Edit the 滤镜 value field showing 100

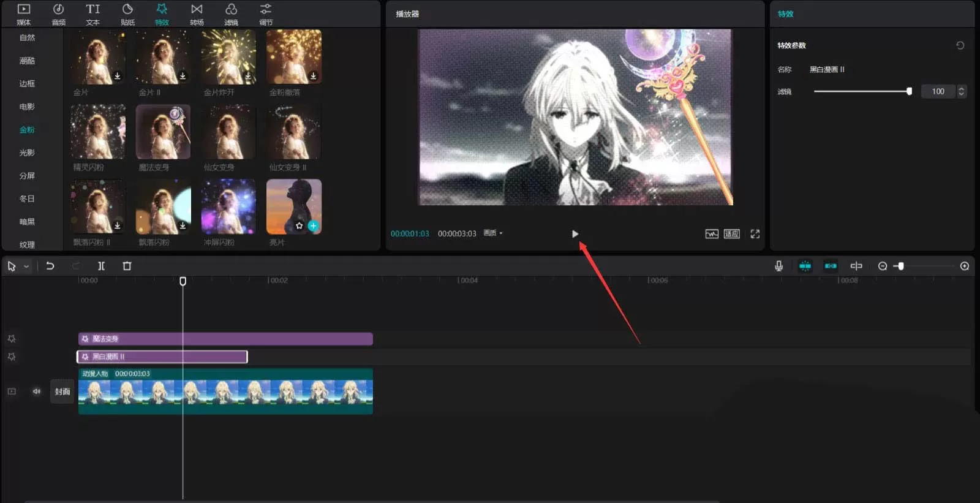point(938,91)
